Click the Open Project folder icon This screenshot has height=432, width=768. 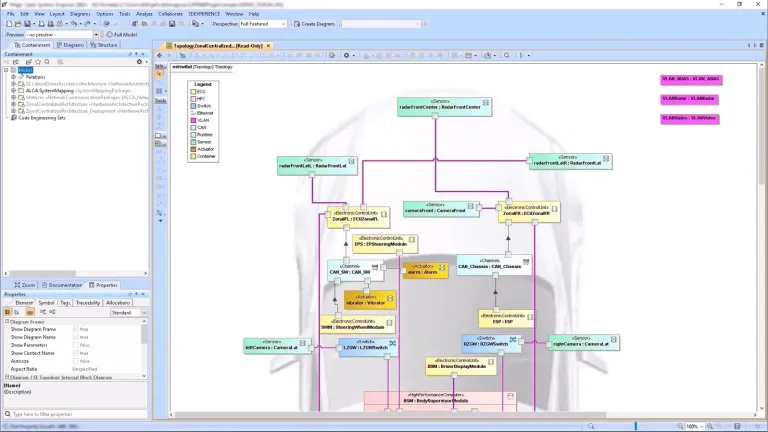(18, 24)
